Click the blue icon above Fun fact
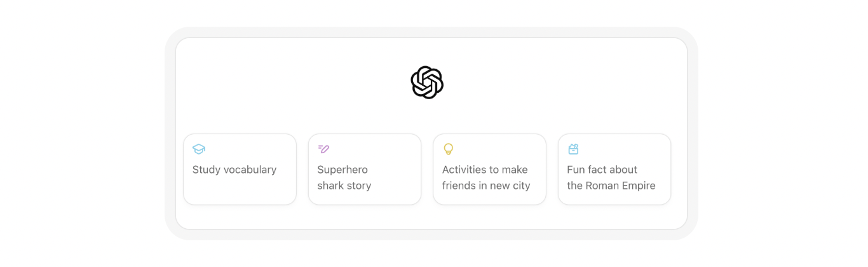 (573, 149)
